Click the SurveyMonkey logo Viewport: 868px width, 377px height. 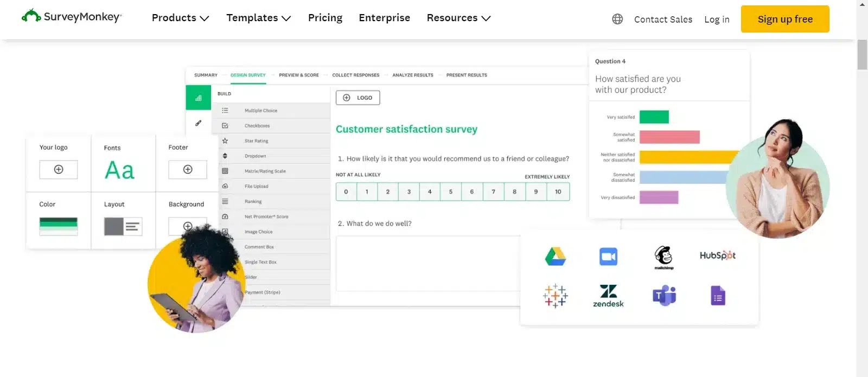(72, 16)
